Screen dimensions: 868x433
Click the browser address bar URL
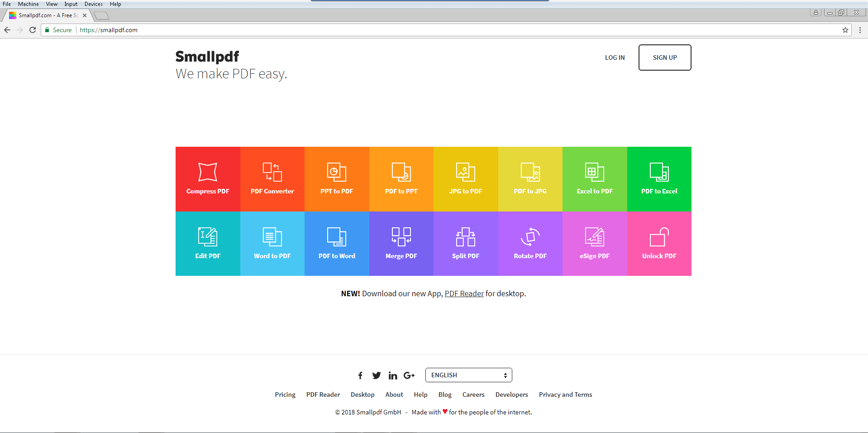pos(109,30)
